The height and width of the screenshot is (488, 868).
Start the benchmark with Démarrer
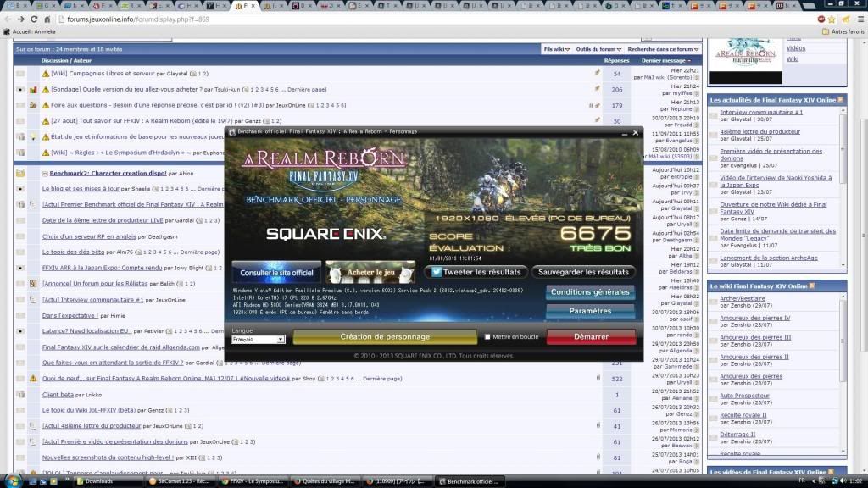pos(591,337)
